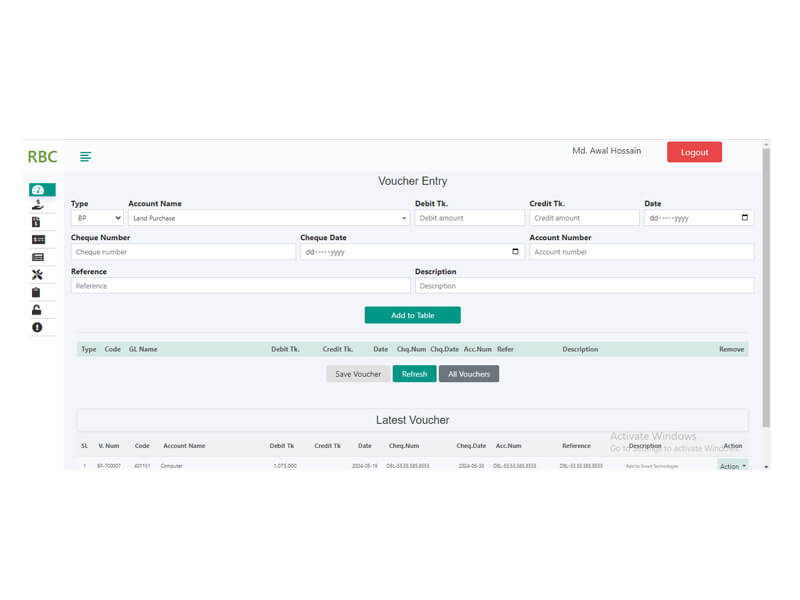Viewport: 800px width, 600px height.
Task: Expand the Account Name Land Purchase dropdown
Action: click(268, 217)
